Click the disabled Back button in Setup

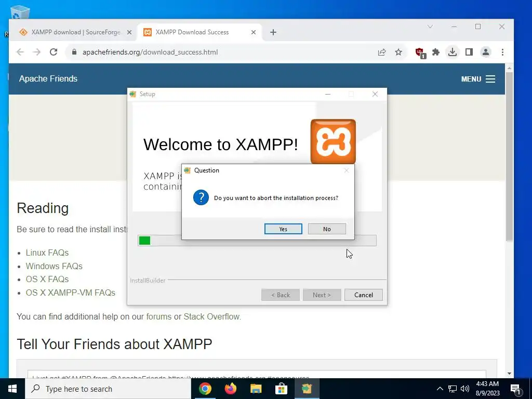click(x=280, y=295)
